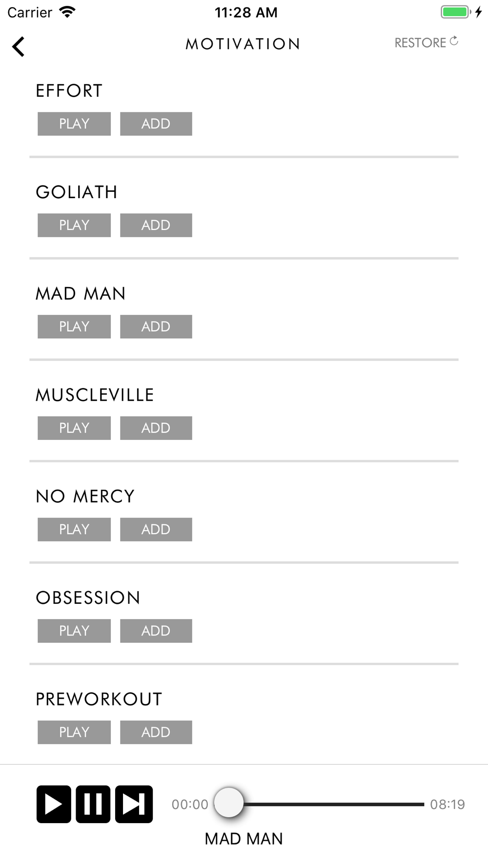
Task: Pause playback with the pause icon
Action: pos(93,804)
